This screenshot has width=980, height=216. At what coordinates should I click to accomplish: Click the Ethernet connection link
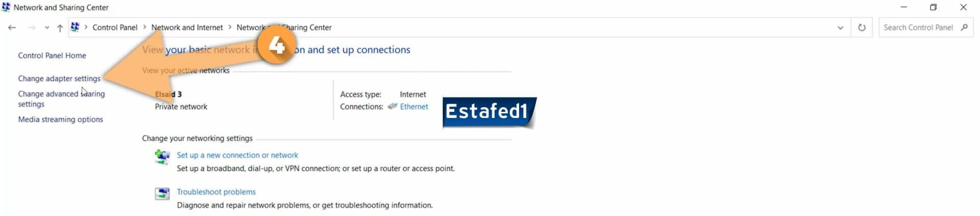click(x=414, y=107)
